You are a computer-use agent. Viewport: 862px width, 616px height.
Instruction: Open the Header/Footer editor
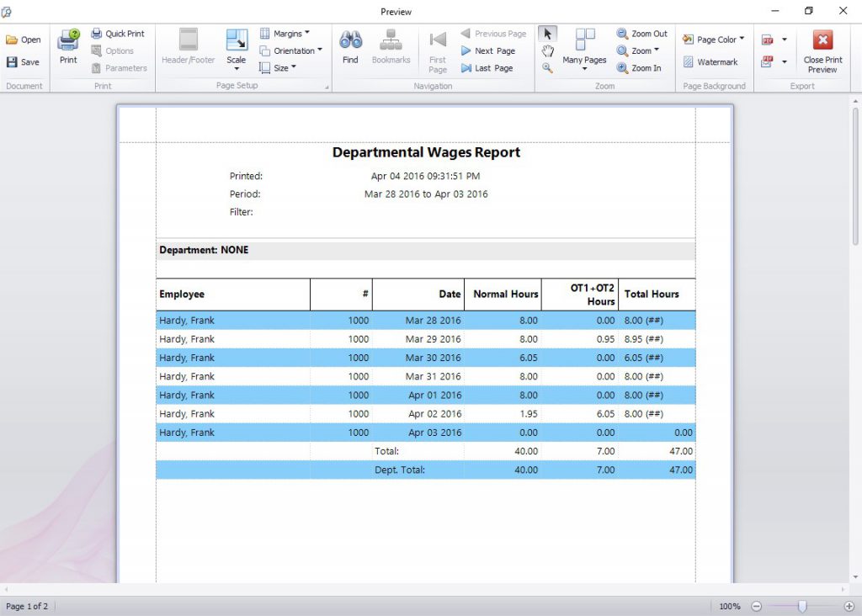(188, 46)
